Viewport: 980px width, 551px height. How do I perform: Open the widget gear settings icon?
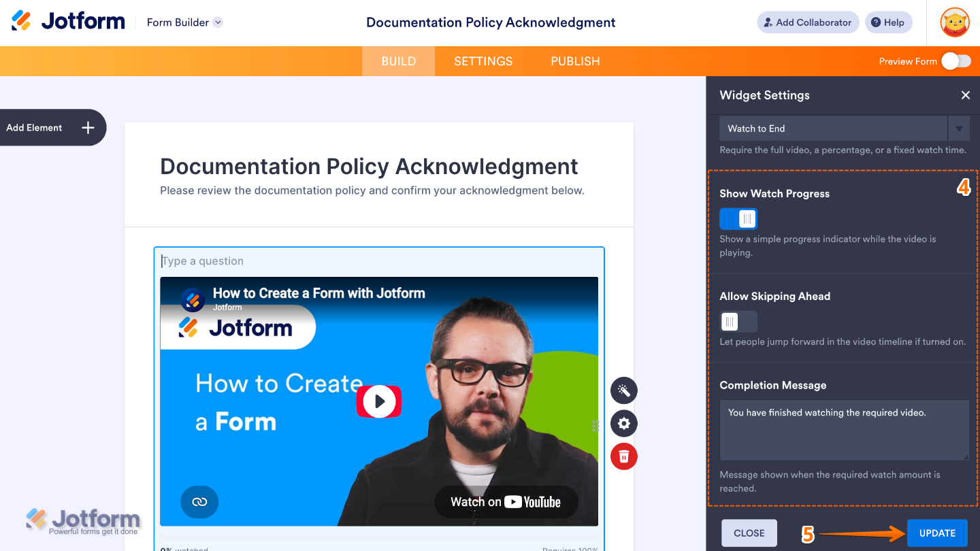click(x=624, y=424)
